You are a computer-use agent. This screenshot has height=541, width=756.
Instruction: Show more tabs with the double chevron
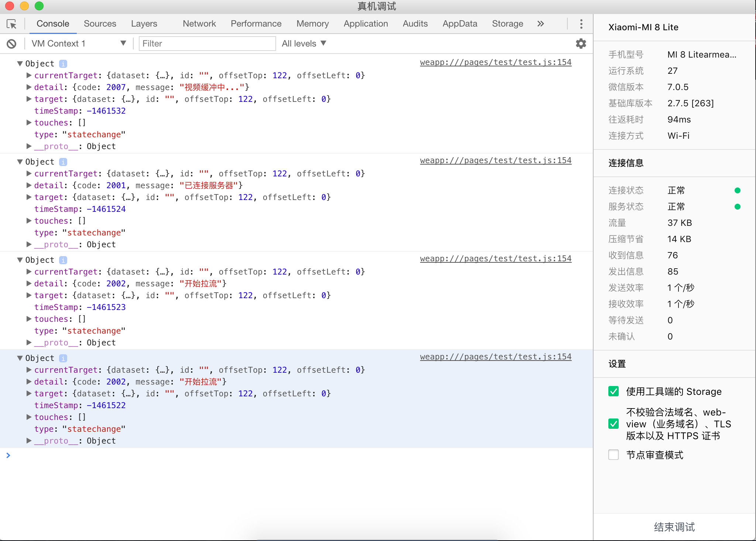pos(540,24)
